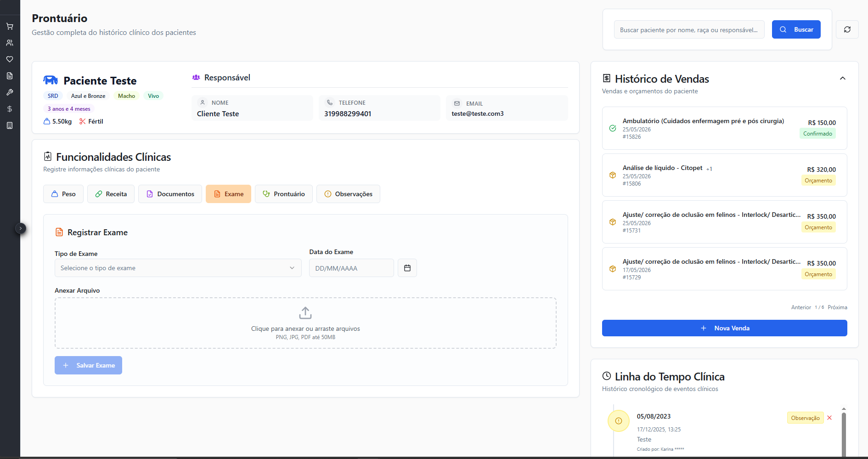Click the refresh icon button

pyautogui.click(x=847, y=29)
